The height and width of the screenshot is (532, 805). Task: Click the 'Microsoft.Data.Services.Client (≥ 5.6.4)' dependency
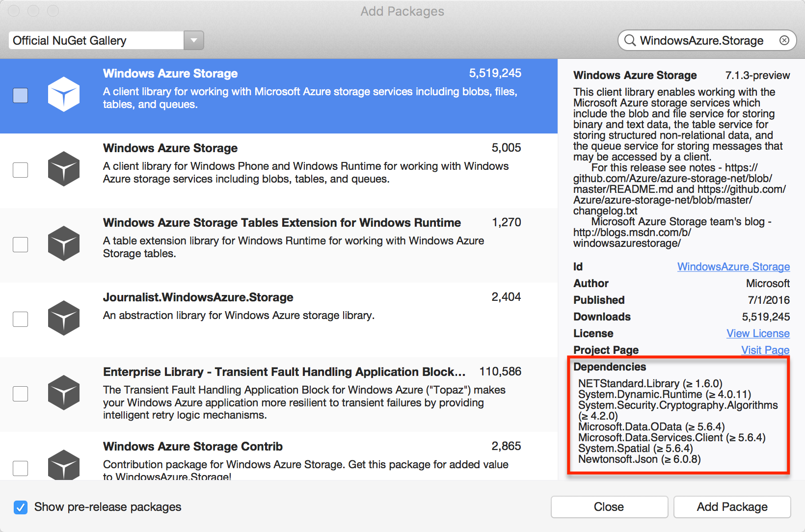click(x=672, y=437)
